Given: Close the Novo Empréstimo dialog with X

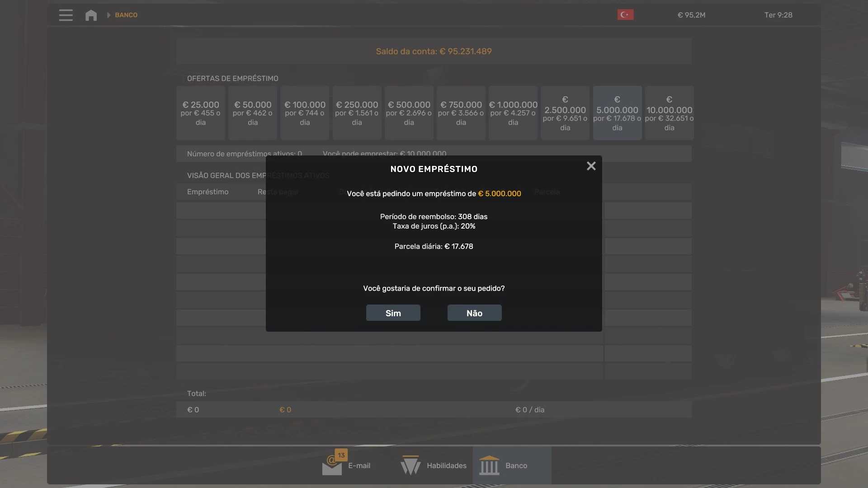Looking at the screenshot, I should (591, 166).
